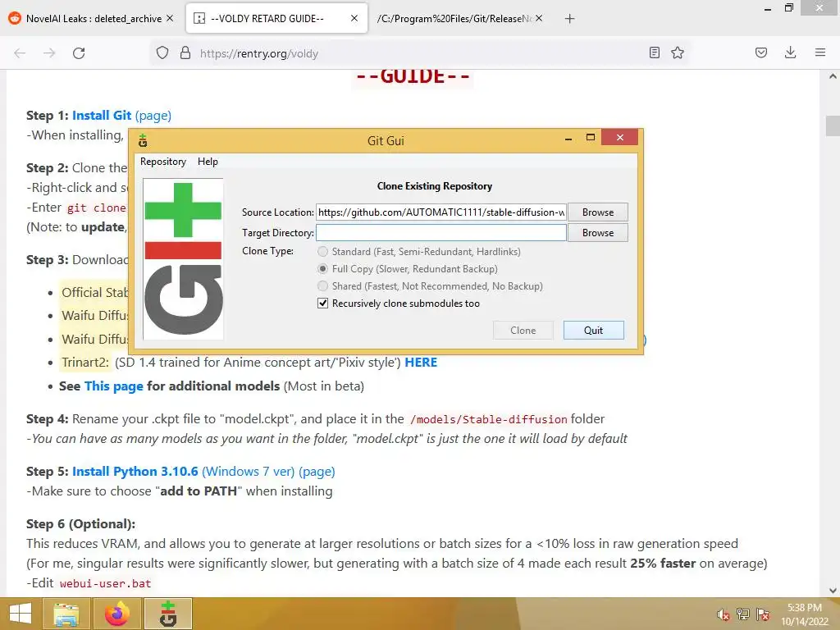Open Firefox downloads panel
The width and height of the screenshot is (840, 630).
click(790, 52)
